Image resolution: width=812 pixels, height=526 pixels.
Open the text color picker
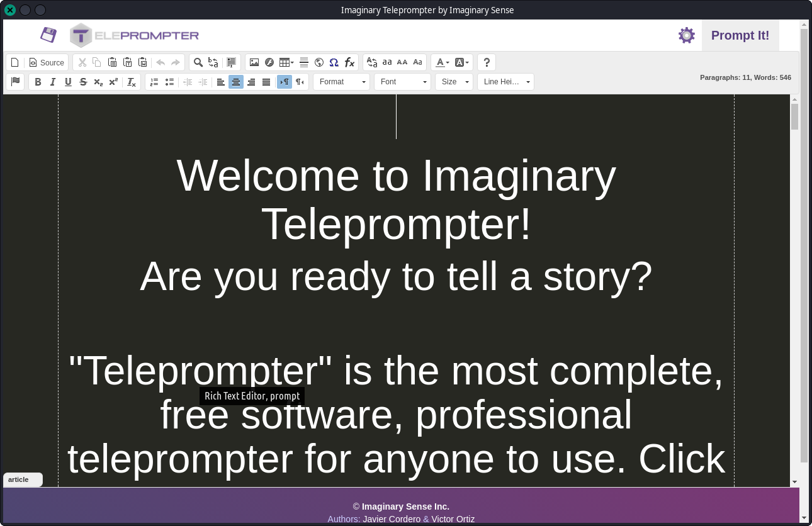click(x=443, y=62)
